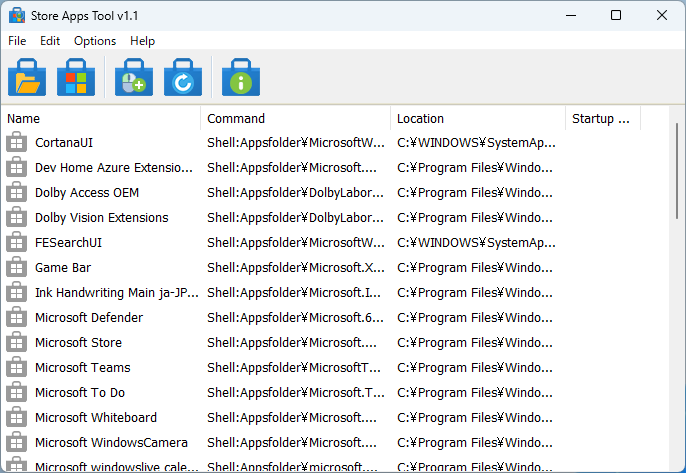The height and width of the screenshot is (473, 686).
Task: Select the FESearchUI entry
Action: pos(68,242)
